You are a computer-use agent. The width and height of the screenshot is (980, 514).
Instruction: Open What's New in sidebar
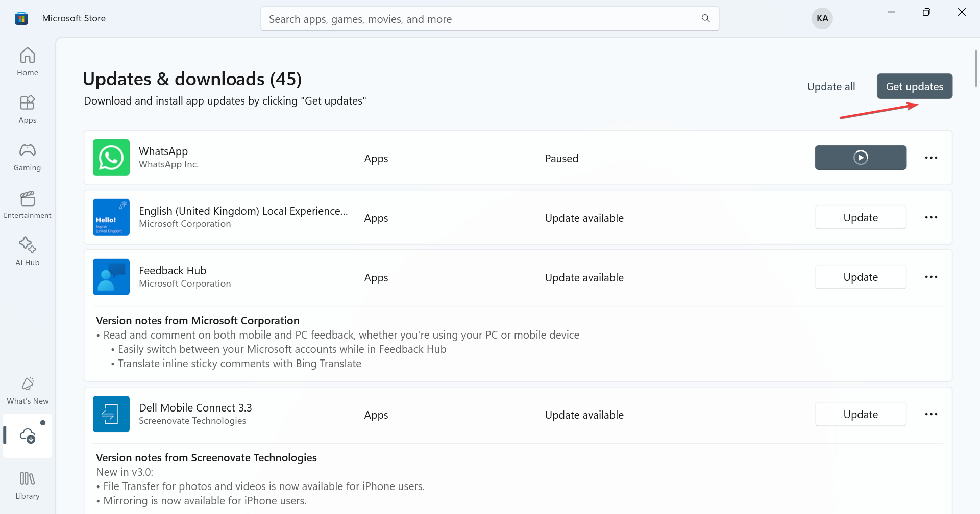(28, 391)
